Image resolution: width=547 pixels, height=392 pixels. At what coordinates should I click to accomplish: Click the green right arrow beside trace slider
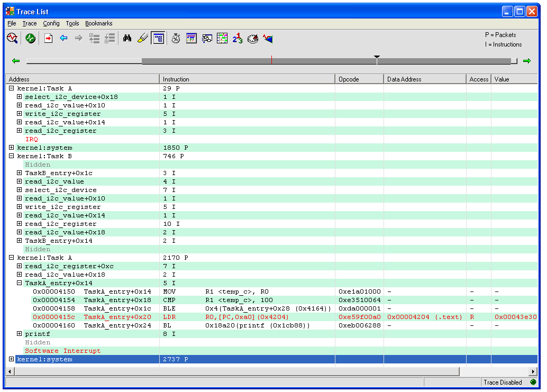(x=526, y=61)
